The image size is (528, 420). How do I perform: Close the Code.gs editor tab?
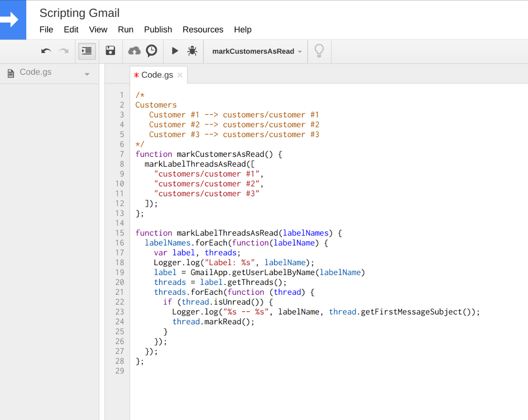point(180,75)
